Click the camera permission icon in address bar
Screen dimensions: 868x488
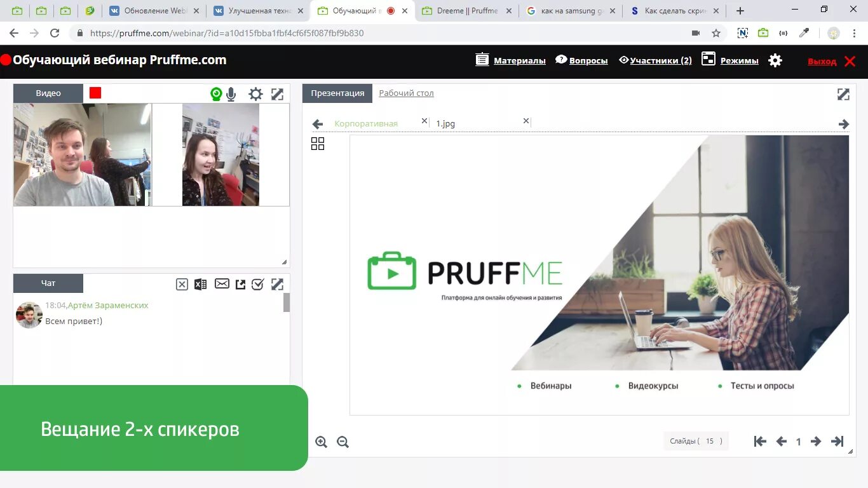pos(696,33)
